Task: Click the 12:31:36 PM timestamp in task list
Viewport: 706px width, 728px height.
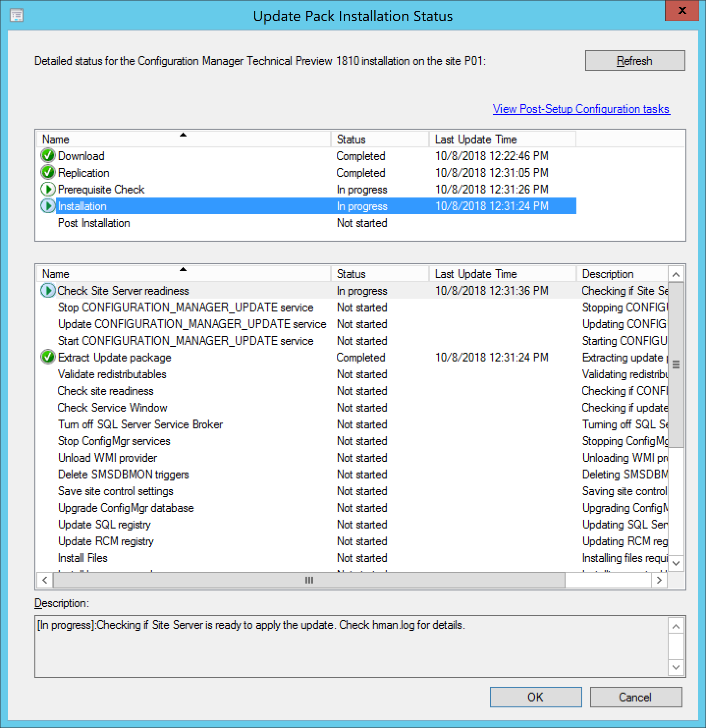Action: [x=492, y=291]
